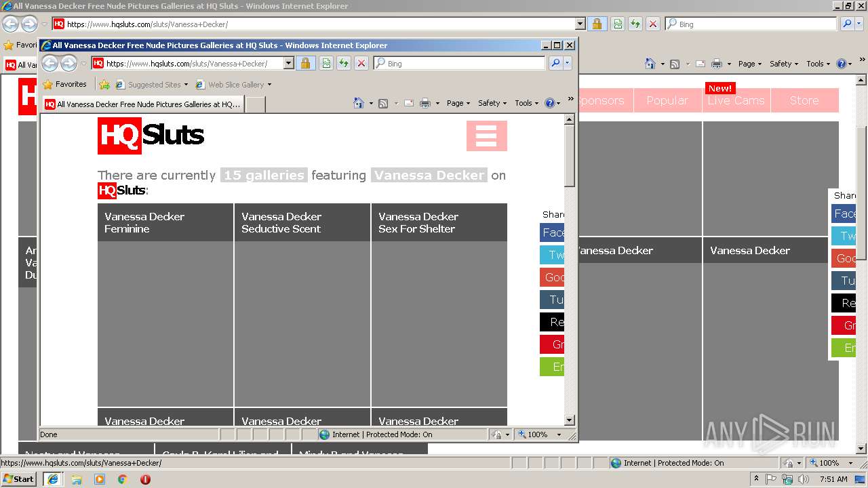Click the Twitter share button in front window

tap(552, 255)
